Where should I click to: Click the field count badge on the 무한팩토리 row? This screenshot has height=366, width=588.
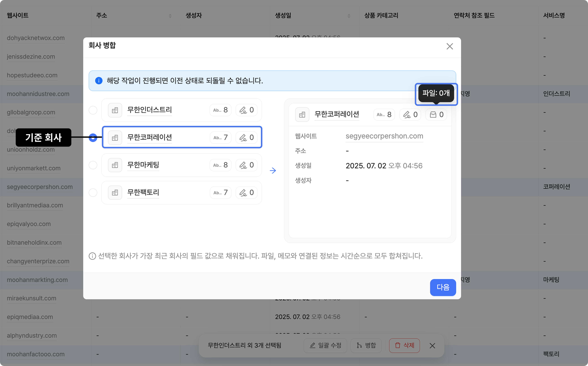220,193
